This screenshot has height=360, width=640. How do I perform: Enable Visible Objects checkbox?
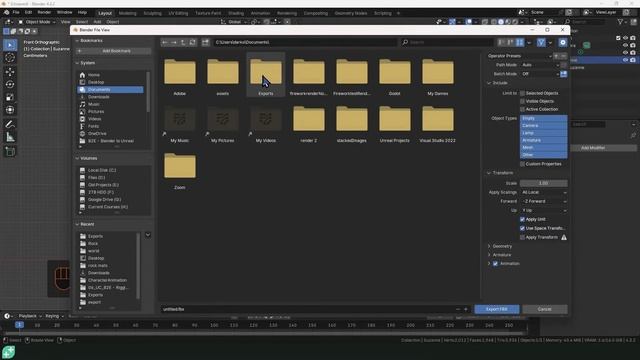(x=522, y=101)
